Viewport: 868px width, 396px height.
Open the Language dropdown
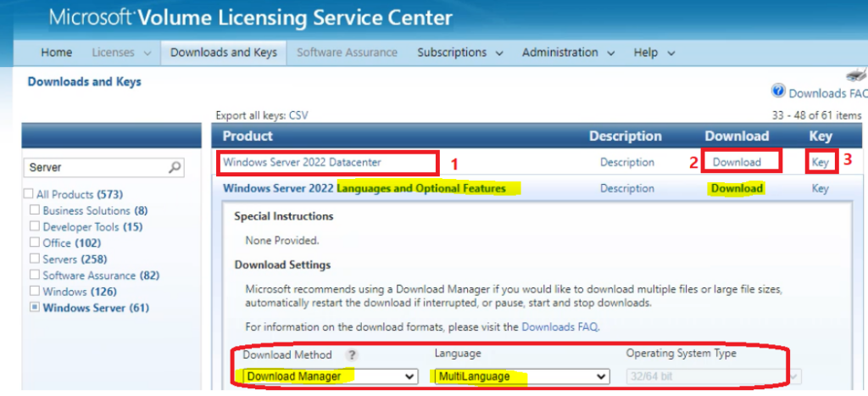coord(522,376)
